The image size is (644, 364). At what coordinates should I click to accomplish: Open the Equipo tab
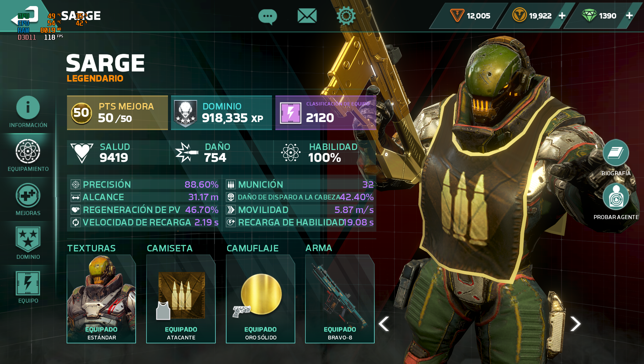(x=28, y=287)
